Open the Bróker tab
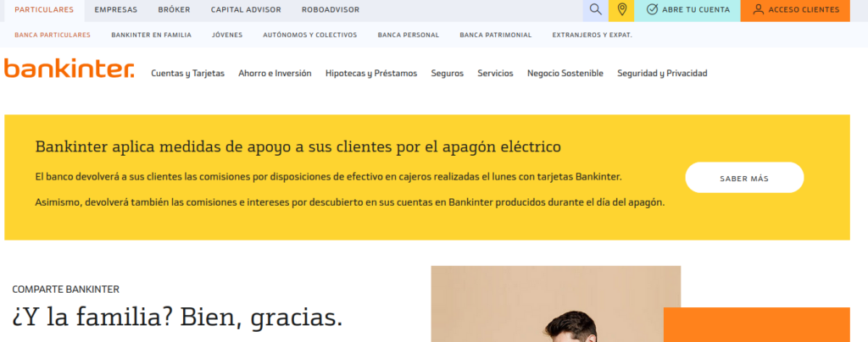Viewport: 868px width, 342px height. tap(174, 10)
